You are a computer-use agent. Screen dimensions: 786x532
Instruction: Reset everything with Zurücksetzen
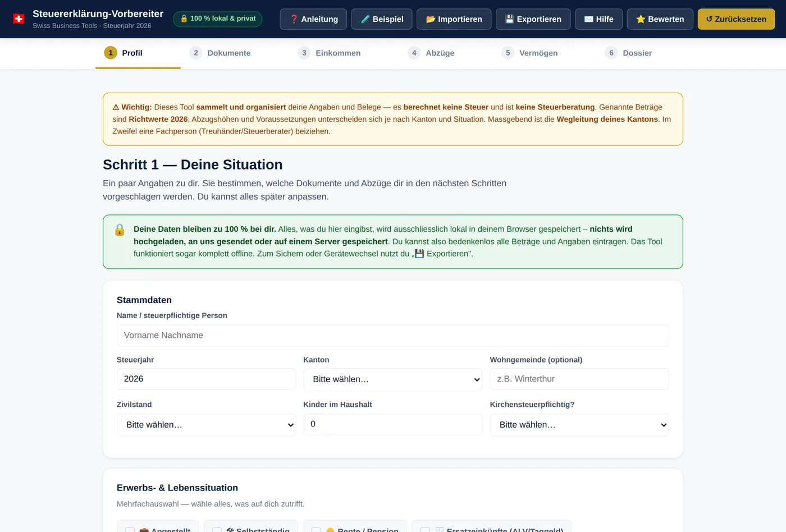pyautogui.click(x=736, y=19)
